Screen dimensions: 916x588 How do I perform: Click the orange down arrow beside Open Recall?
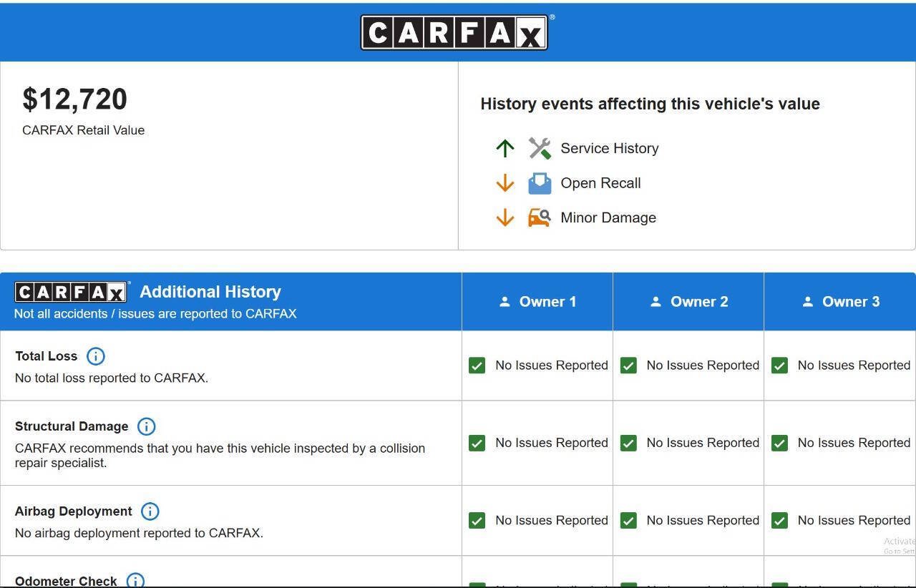[505, 183]
